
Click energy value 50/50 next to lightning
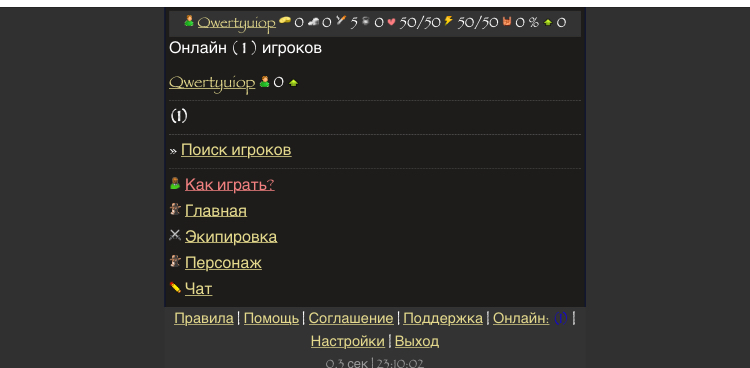coord(478,22)
